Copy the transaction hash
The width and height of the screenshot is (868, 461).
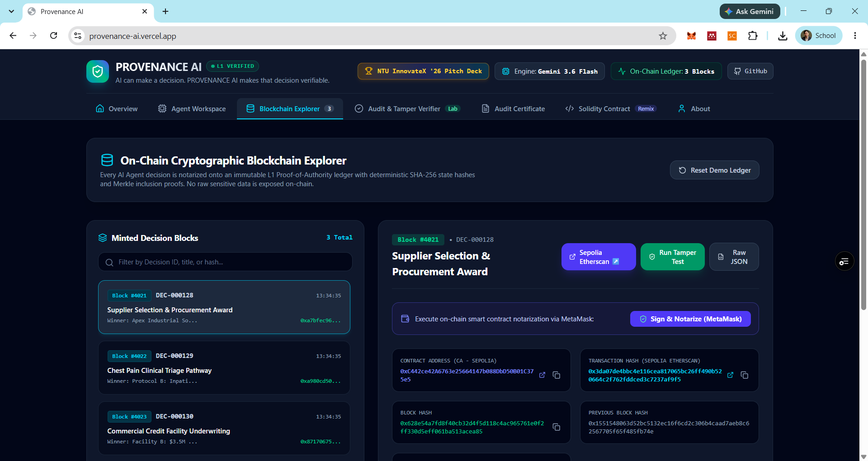click(x=745, y=375)
